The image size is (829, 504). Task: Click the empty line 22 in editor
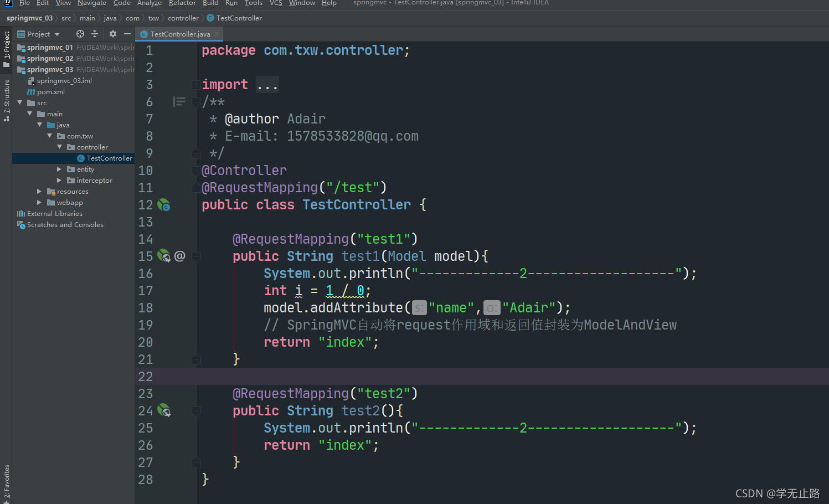(482, 377)
